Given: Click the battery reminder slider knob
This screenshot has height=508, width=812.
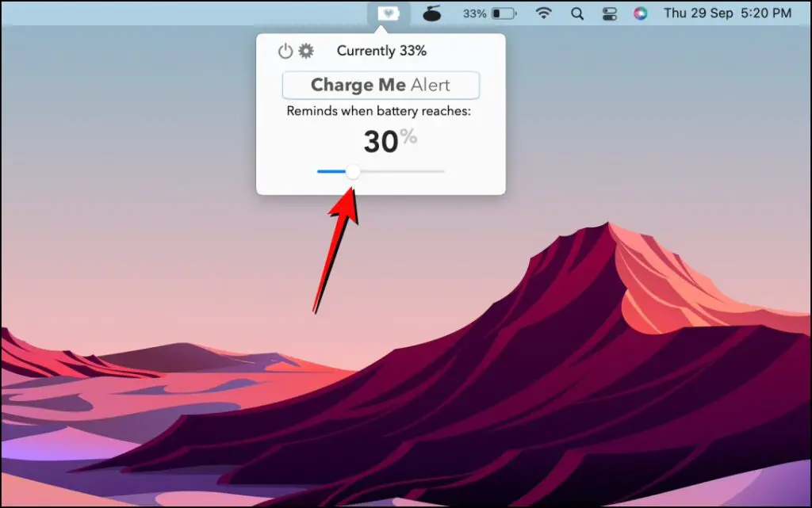Looking at the screenshot, I should [353, 171].
